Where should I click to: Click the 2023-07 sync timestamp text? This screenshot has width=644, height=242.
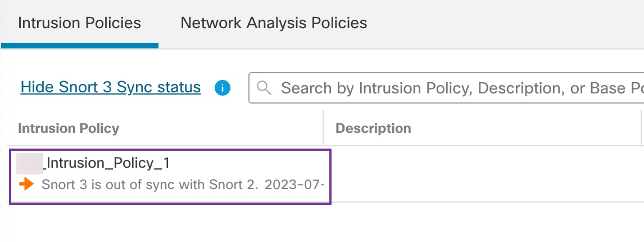pyautogui.click(x=293, y=185)
